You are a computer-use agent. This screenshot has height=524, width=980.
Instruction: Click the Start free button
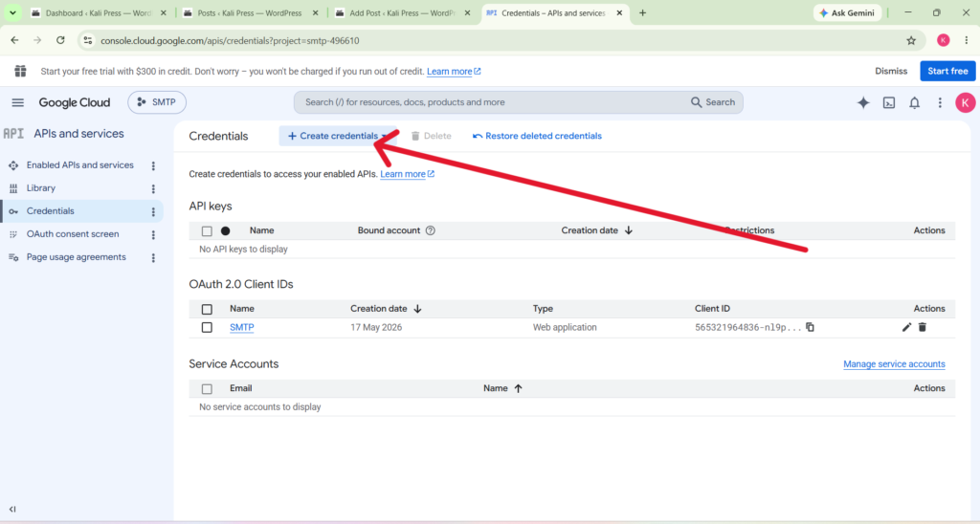[x=947, y=71]
